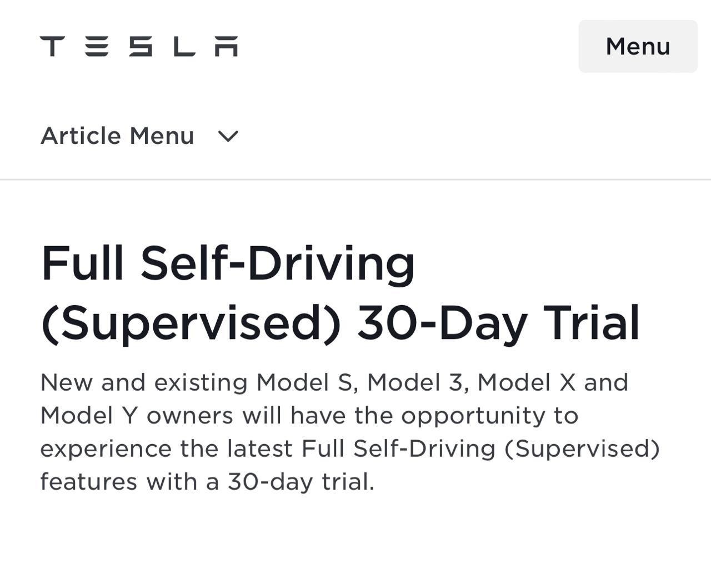Click the divider line under Article Menu

click(355, 180)
